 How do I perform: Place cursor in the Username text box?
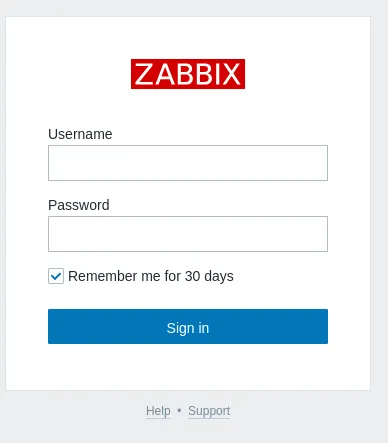pos(188,163)
